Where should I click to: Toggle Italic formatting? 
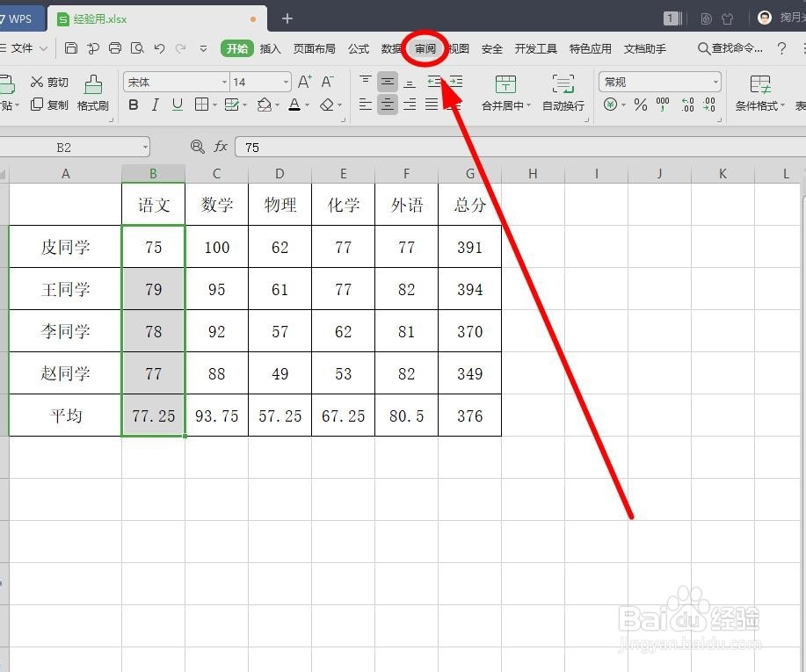(x=156, y=105)
